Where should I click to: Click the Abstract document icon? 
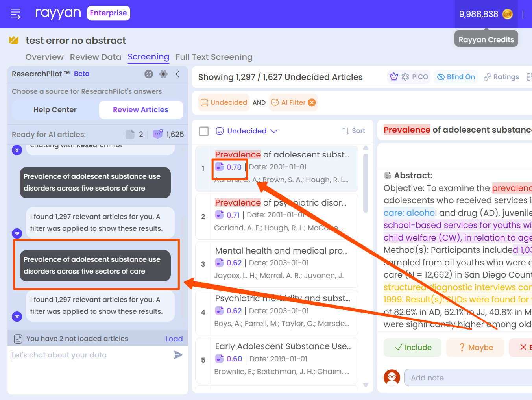pyautogui.click(x=388, y=176)
